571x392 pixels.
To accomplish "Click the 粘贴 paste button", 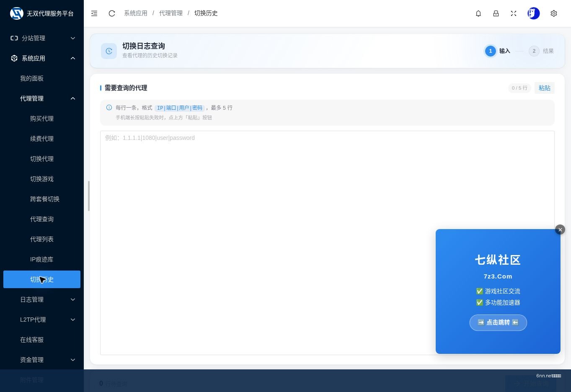I will coord(545,88).
